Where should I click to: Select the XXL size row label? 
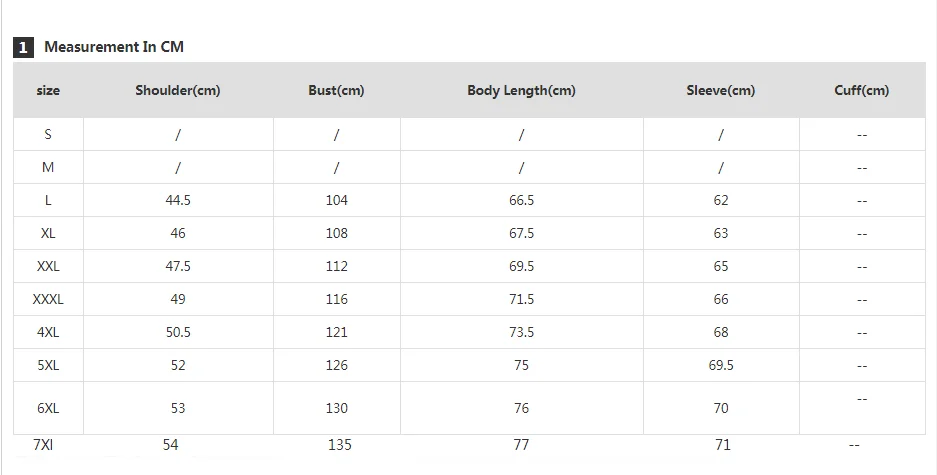coord(48,266)
